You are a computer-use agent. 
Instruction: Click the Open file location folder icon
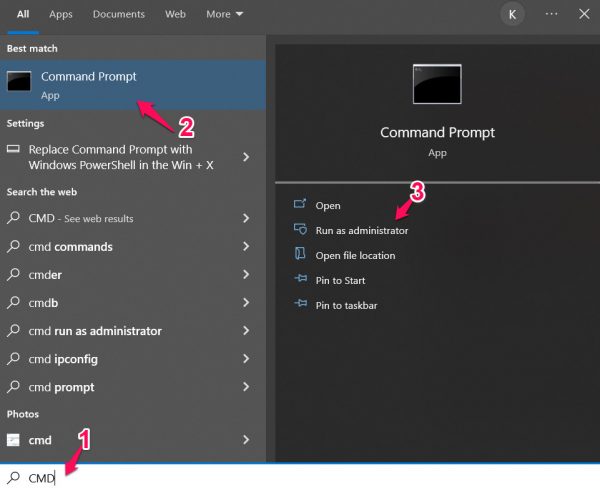coord(299,255)
